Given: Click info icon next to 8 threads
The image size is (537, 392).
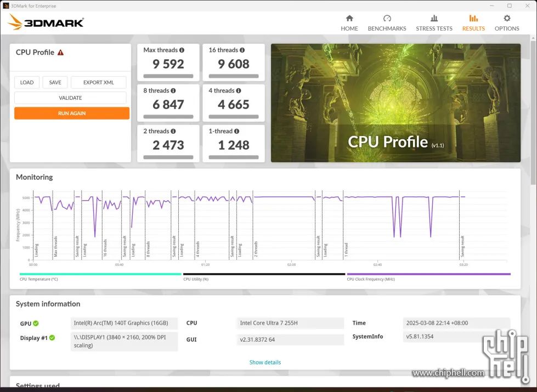Looking at the screenshot, I should pyautogui.click(x=173, y=90).
